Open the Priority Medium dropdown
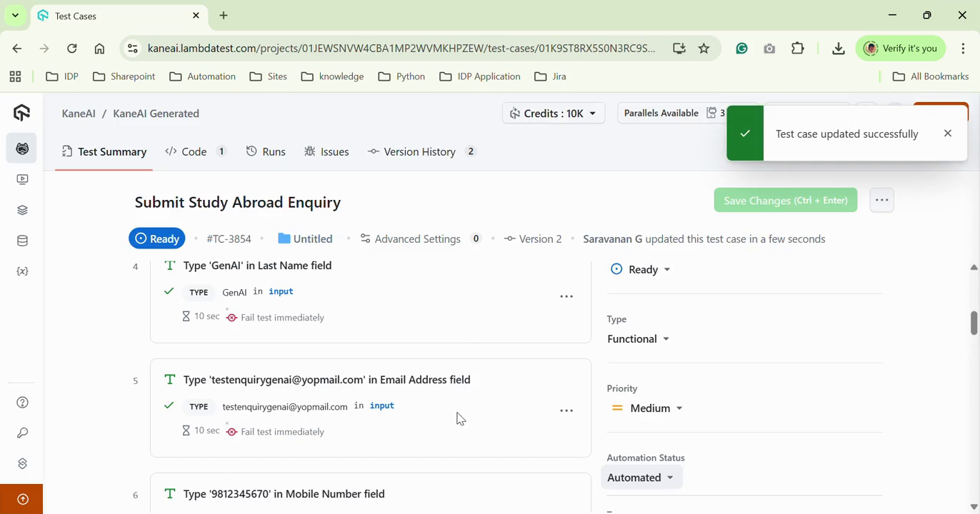This screenshot has width=980, height=514. click(648, 408)
